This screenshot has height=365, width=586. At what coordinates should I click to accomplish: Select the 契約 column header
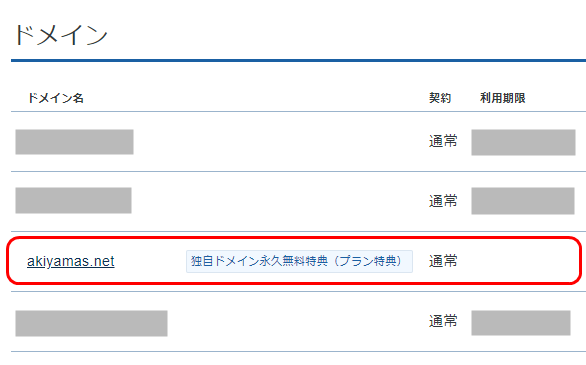440,98
